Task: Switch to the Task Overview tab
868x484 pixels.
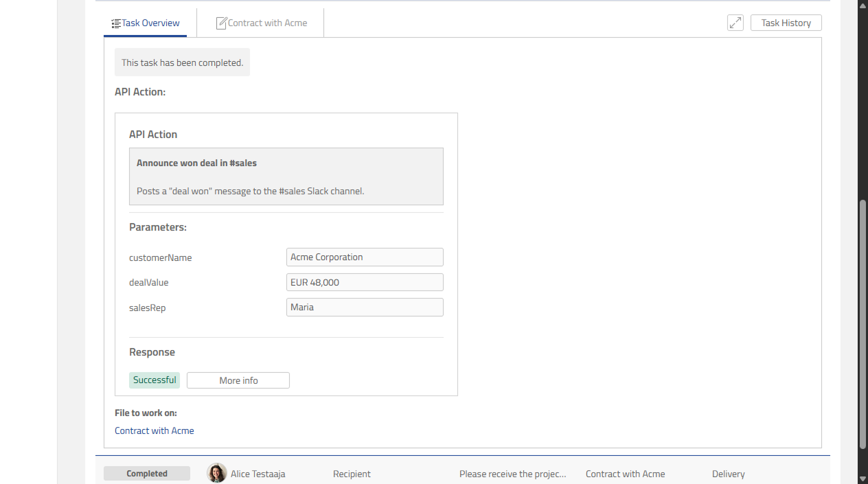Action: coord(146,23)
